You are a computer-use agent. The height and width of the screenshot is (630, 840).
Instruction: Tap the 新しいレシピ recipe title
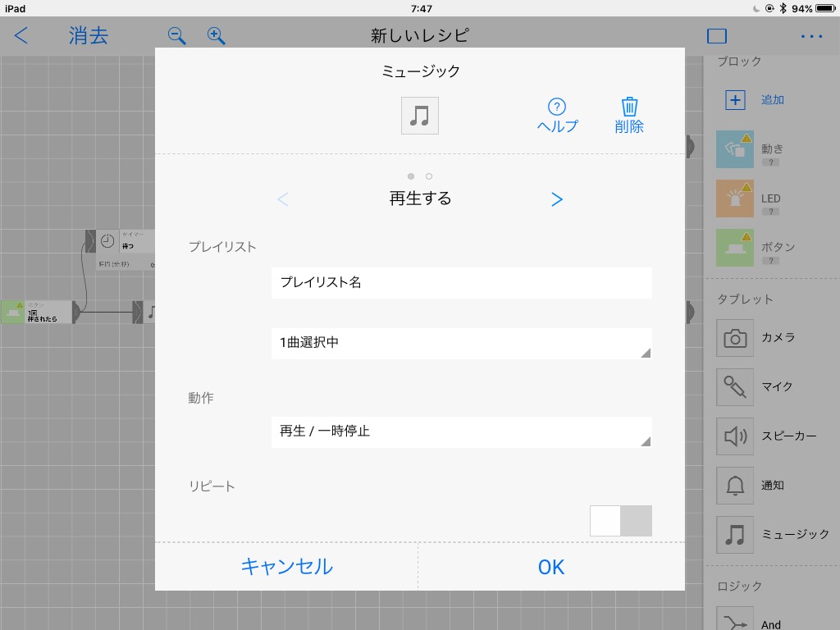click(x=420, y=36)
